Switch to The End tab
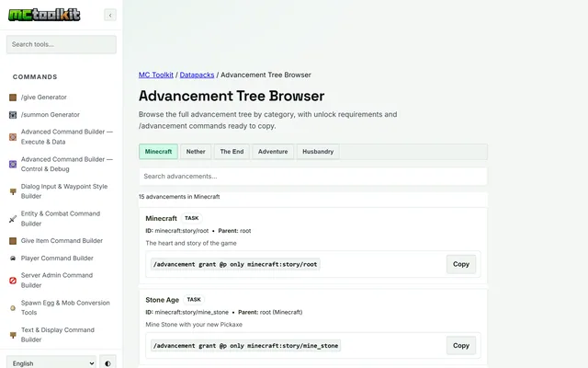Image resolution: width=588 pixels, height=368 pixels. point(232,152)
